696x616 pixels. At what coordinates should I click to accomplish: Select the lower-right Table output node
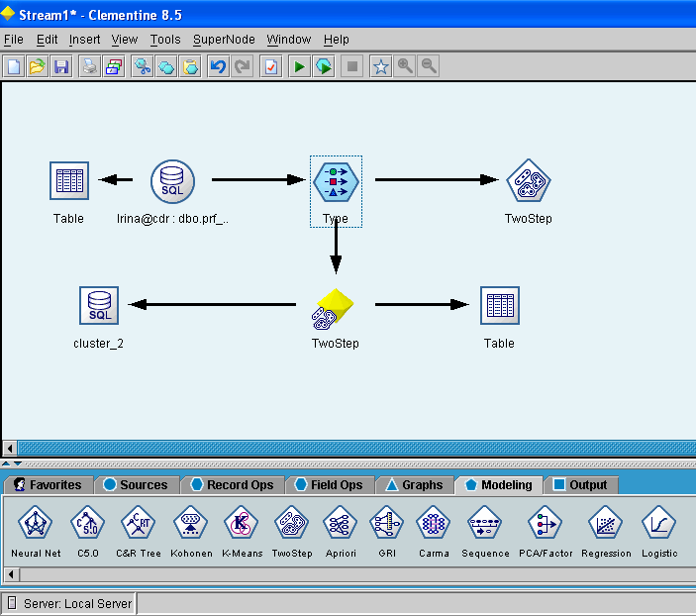[x=500, y=306]
